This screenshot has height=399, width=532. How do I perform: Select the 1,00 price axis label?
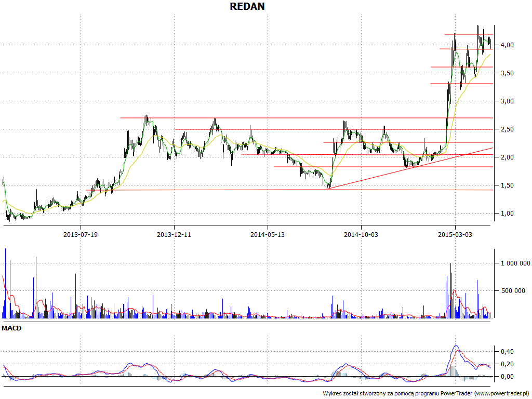507,214
